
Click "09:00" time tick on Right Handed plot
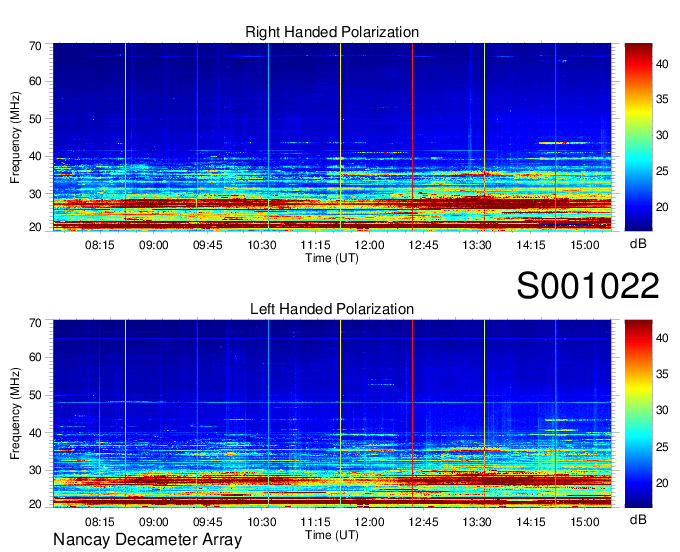[x=154, y=245]
